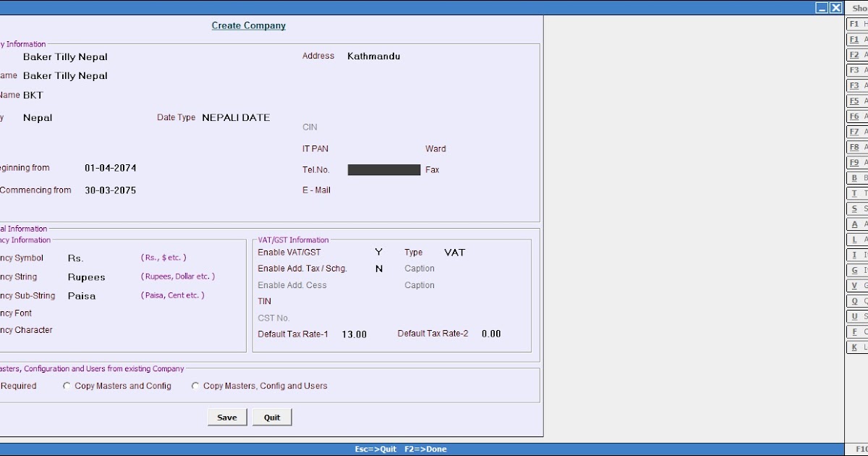The width and height of the screenshot is (868, 456).
Task: Click the F8 sidebar shortcut button
Action: [x=857, y=147]
